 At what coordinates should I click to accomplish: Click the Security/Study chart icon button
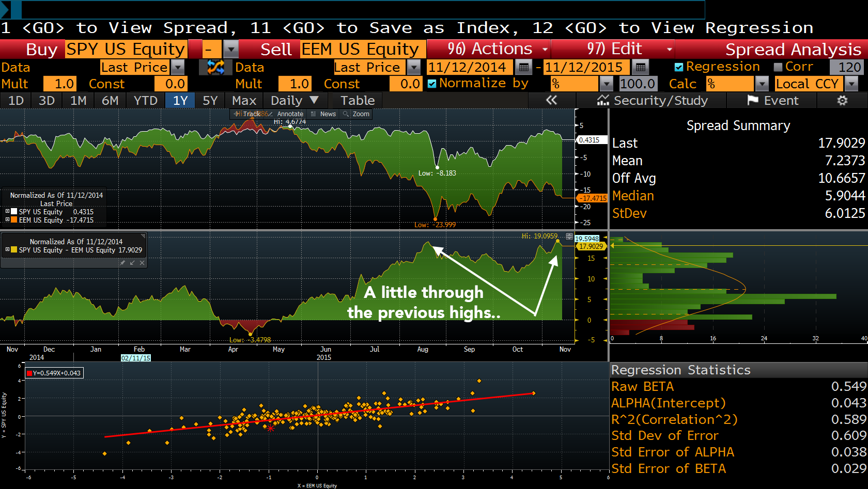pos(653,101)
